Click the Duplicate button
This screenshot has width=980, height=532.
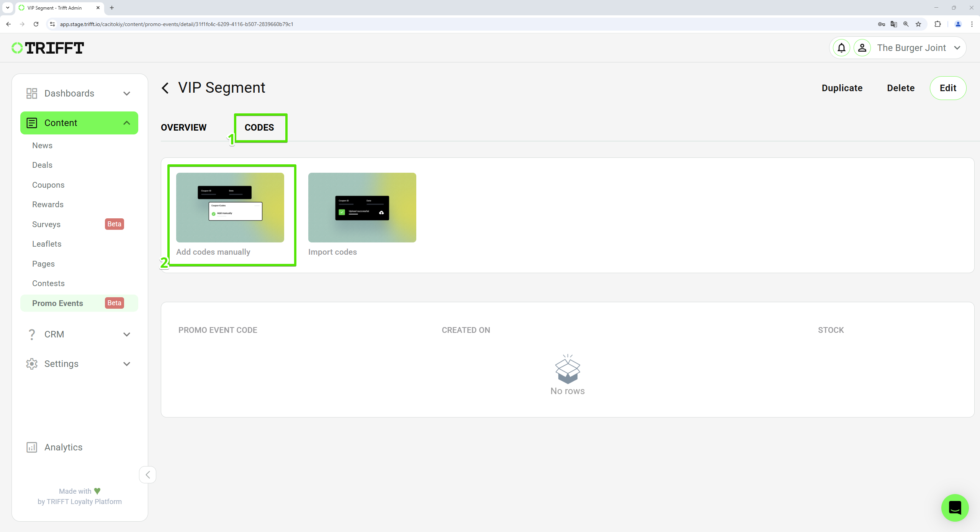(x=842, y=87)
